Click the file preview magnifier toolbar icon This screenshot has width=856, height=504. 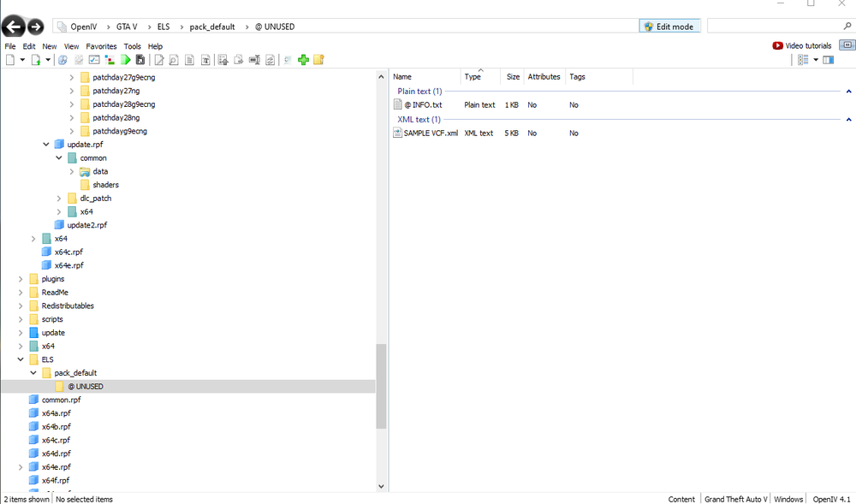pyautogui.click(x=173, y=59)
